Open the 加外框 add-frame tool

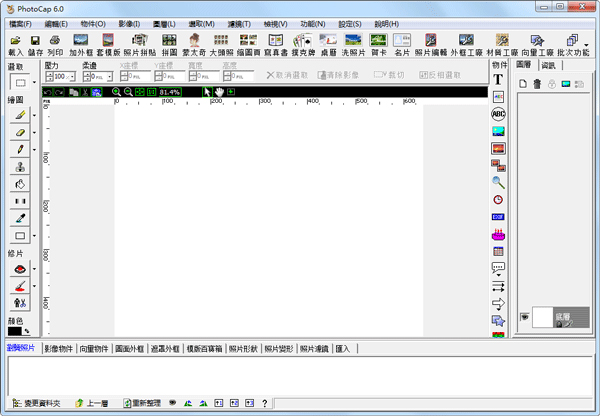coord(81,45)
